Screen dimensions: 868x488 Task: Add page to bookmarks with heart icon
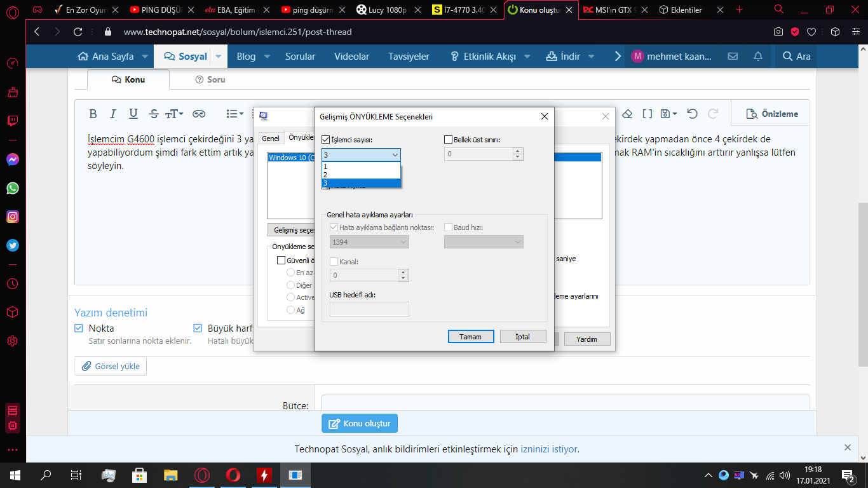tap(811, 32)
